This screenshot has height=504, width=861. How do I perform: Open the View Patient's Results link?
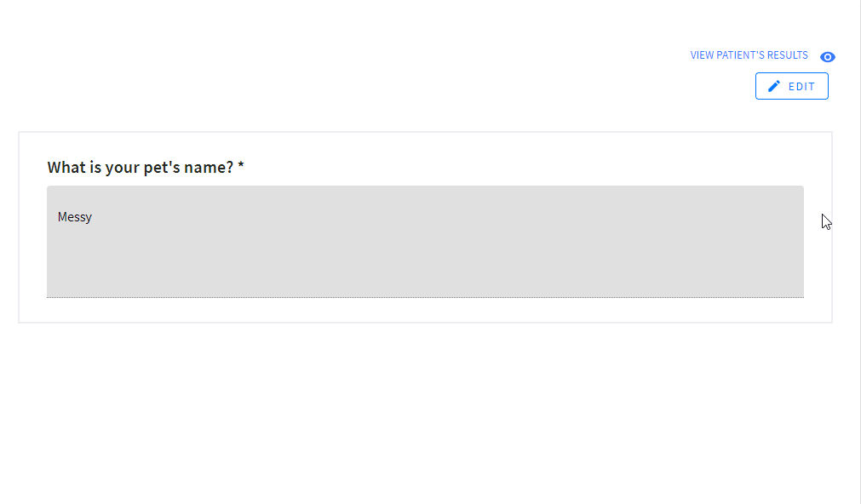[749, 55]
